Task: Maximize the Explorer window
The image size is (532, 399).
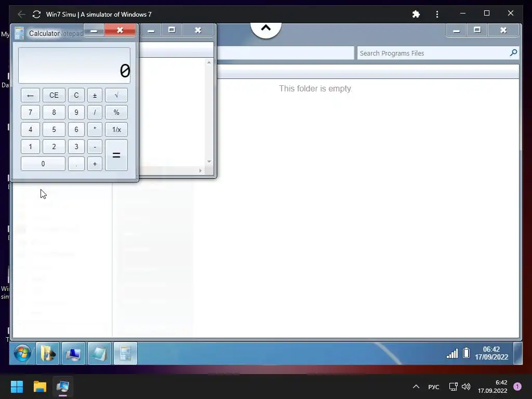Action: pyautogui.click(x=477, y=30)
